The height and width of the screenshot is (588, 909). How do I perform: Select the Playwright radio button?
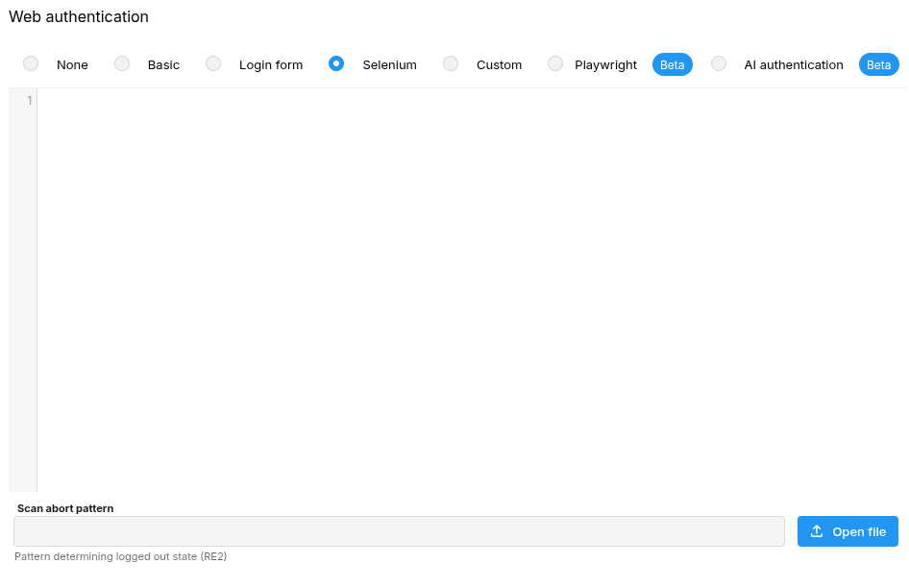point(555,63)
